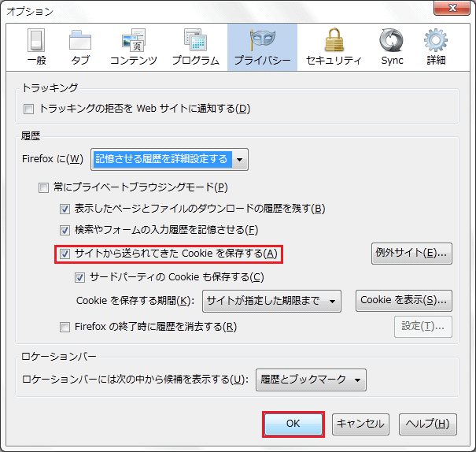This screenshot has height=452, width=476.
Task: Expand the 記憶させる履歴を詳細設定する dropdown
Action: (x=169, y=159)
